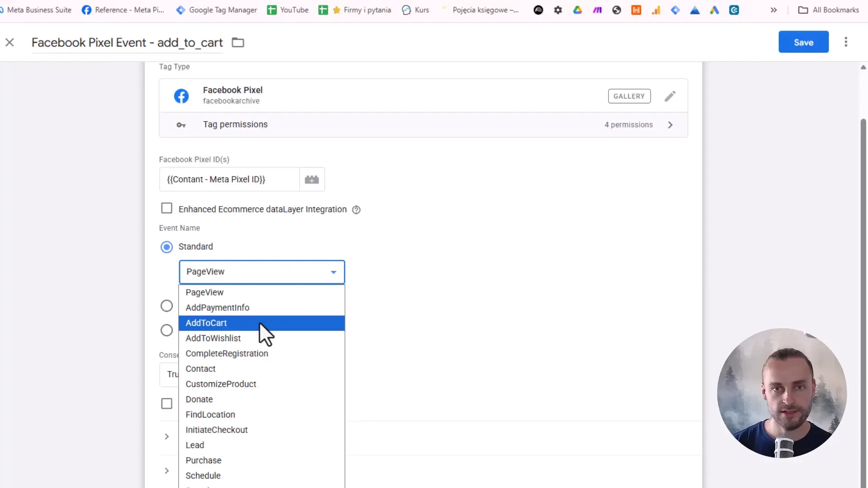Pick Donate event option
The image size is (868, 488).
click(x=262, y=399)
